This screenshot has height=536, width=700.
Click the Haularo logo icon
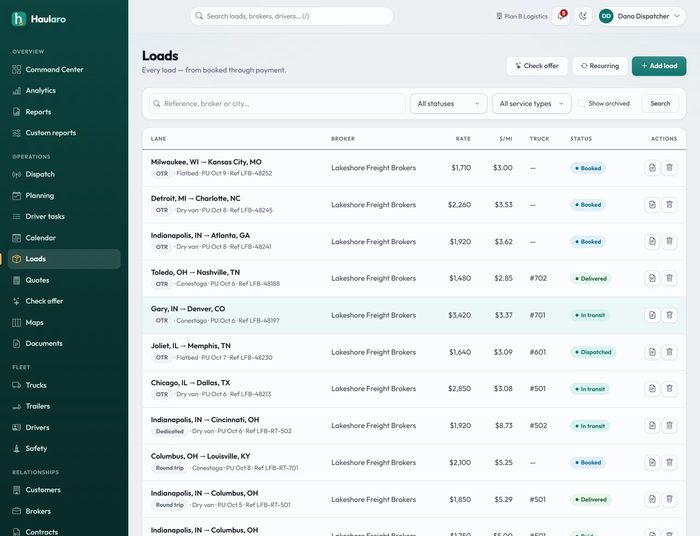[x=19, y=19]
